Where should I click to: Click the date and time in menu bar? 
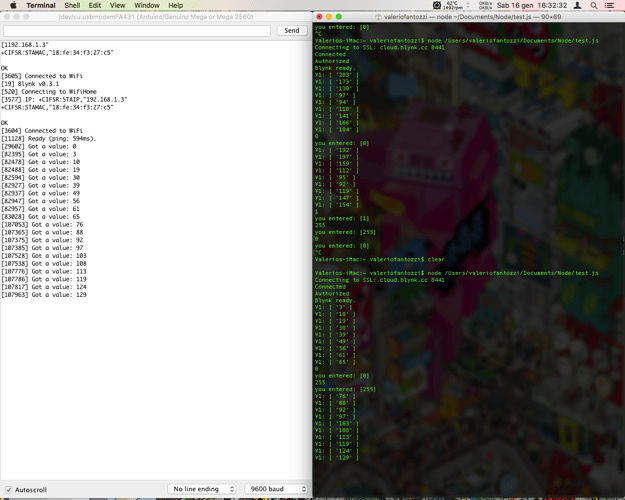[532, 5]
